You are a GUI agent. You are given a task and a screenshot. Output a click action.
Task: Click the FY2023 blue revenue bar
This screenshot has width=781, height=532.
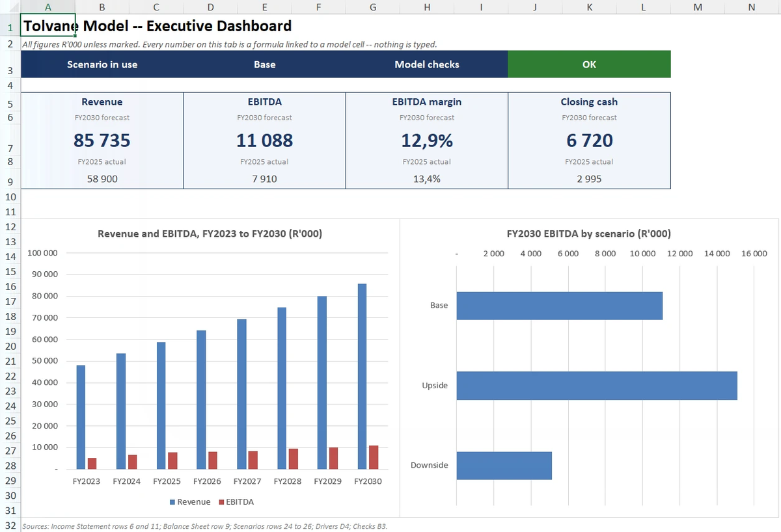click(x=81, y=418)
